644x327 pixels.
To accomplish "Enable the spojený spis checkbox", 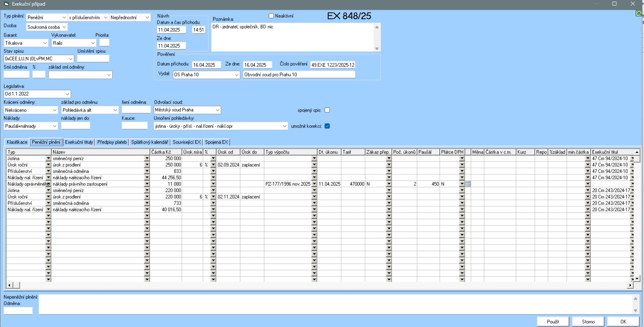I will [327, 110].
